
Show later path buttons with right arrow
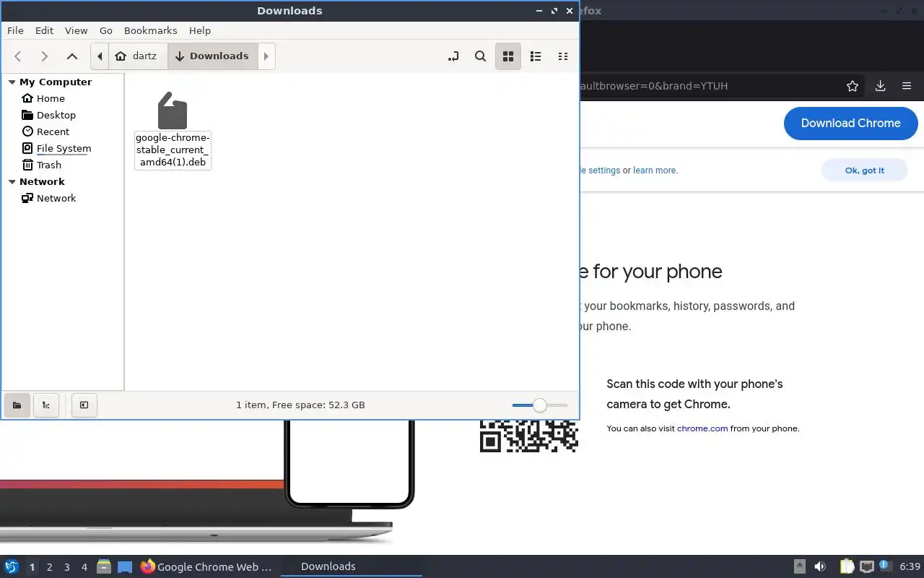(x=266, y=56)
